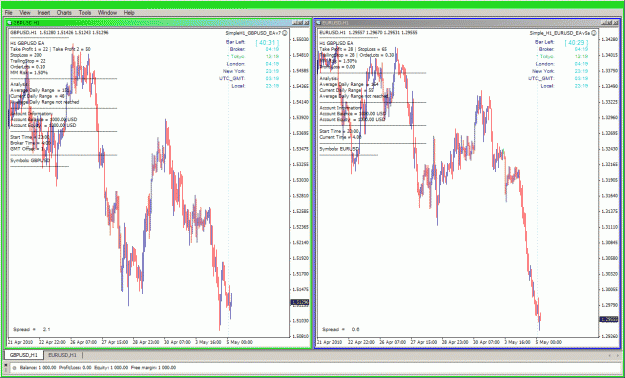
Task: Click the small icon before Balance row
Action: tap(14, 368)
